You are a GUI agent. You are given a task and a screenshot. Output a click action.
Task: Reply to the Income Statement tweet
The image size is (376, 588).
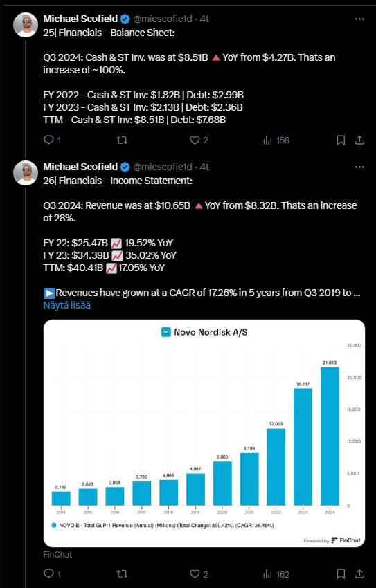52,573
